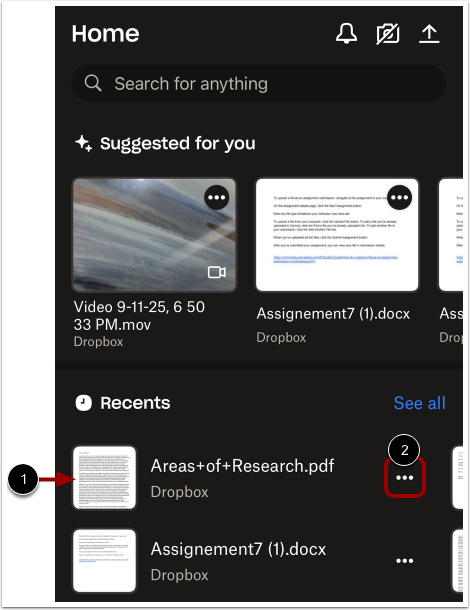Select Assignement7 (1).docx title under suggestions
The image size is (470, 610).
point(333,314)
